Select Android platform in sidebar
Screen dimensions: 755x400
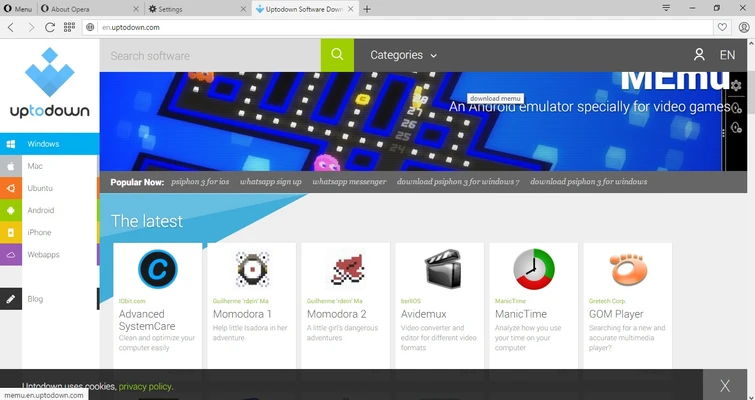click(50, 210)
